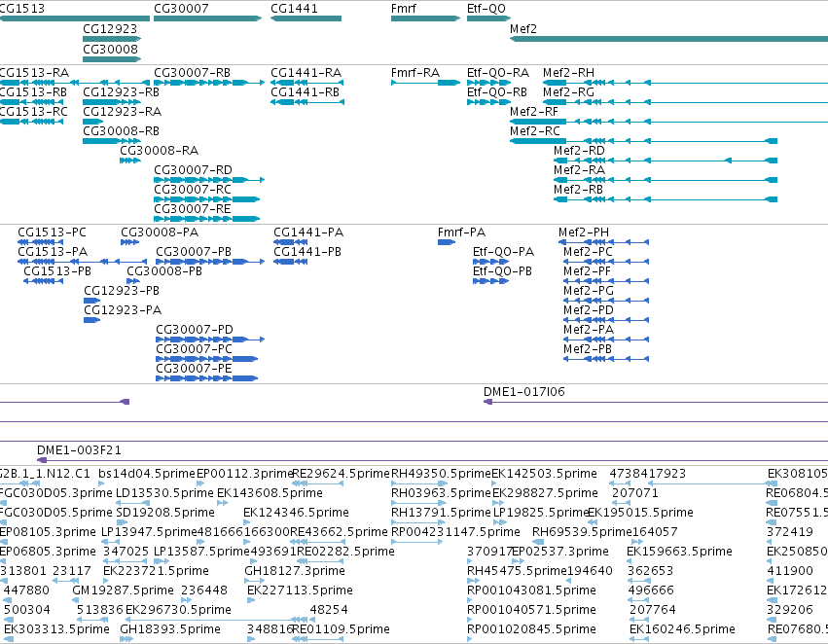This screenshot has height=644, width=828.
Task: Select transcript label "CG30008-RA"
Action: point(159,151)
